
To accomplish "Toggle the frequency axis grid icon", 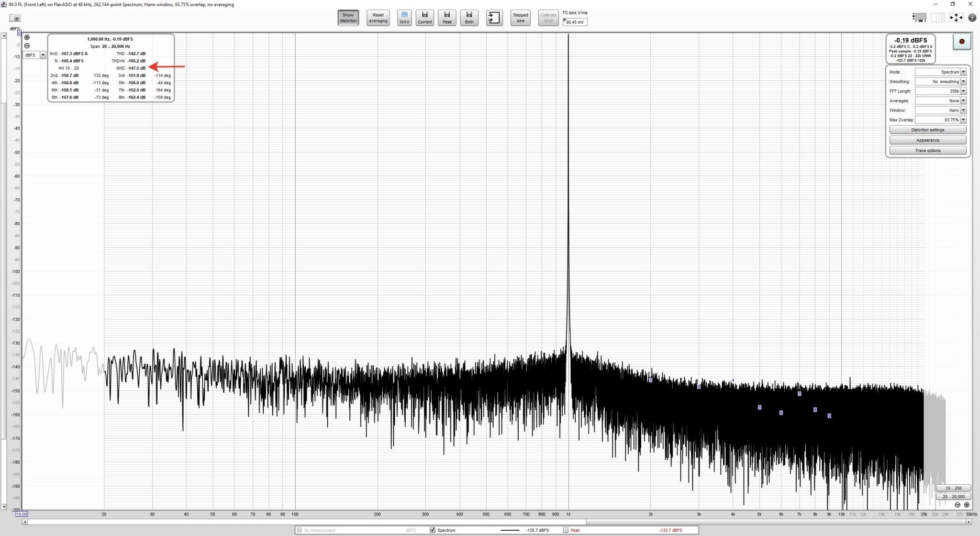I will (937, 18).
